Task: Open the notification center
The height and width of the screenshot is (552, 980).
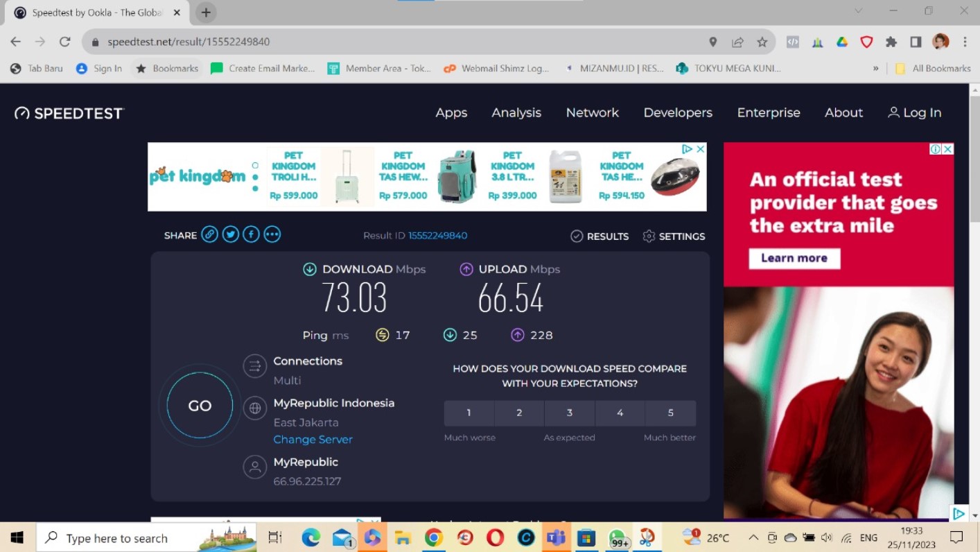Action: coord(956,537)
